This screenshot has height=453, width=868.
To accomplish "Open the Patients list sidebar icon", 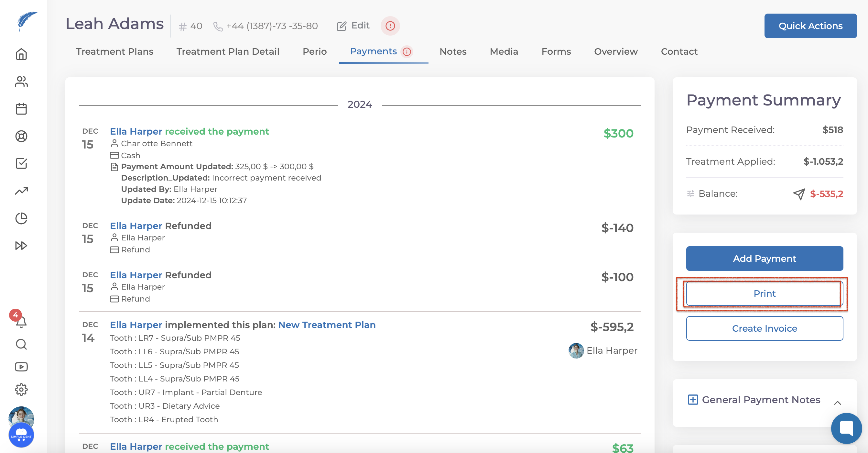I will [x=21, y=82].
